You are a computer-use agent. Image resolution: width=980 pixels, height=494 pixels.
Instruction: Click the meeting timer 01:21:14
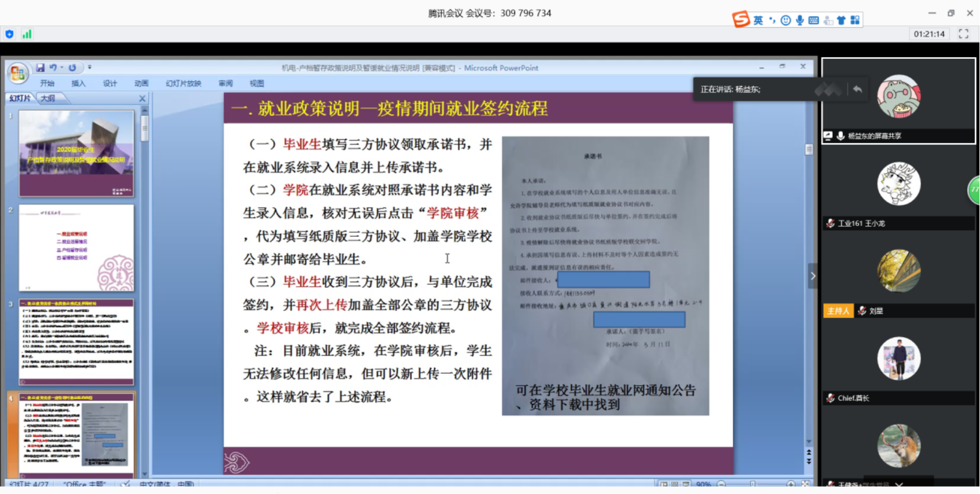pos(929,34)
